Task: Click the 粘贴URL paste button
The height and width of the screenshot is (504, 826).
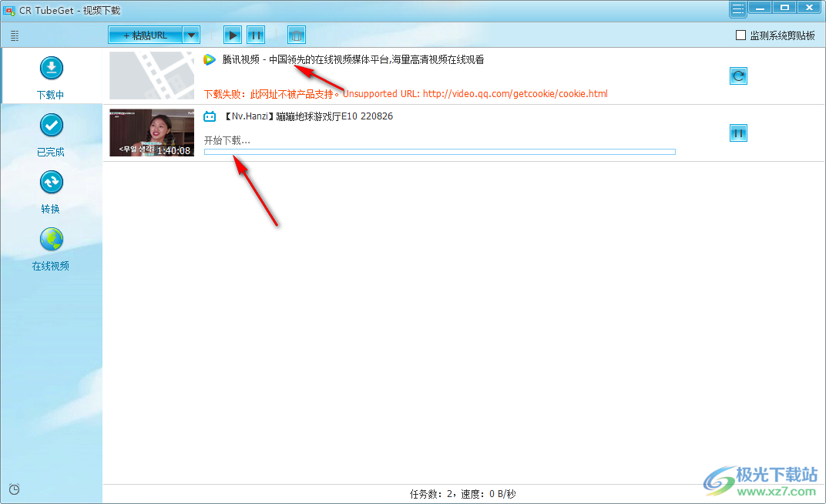Action: (146, 35)
